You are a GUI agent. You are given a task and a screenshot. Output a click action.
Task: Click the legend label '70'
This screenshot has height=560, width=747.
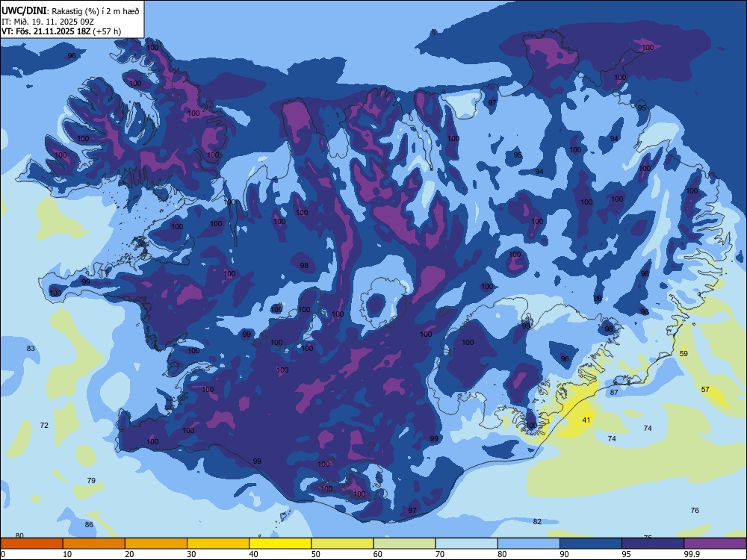(x=440, y=554)
